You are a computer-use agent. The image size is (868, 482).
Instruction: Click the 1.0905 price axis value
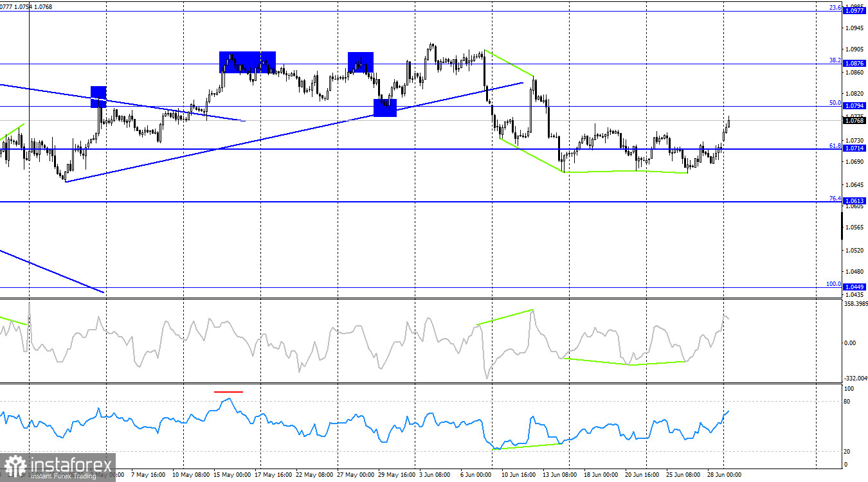tap(854, 49)
